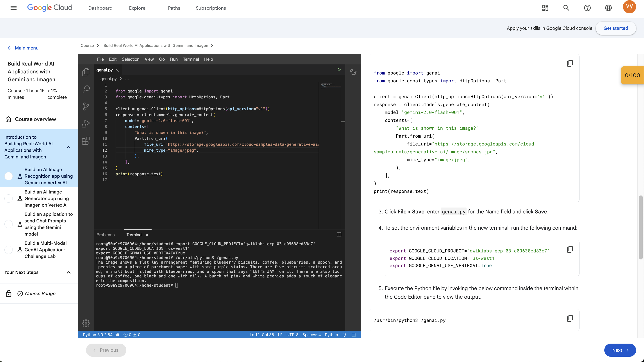Open Run and Debug panel icon
Image resolution: width=644 pixels, height=362 pixels.
pyautogui.click(x=86, y=123)
